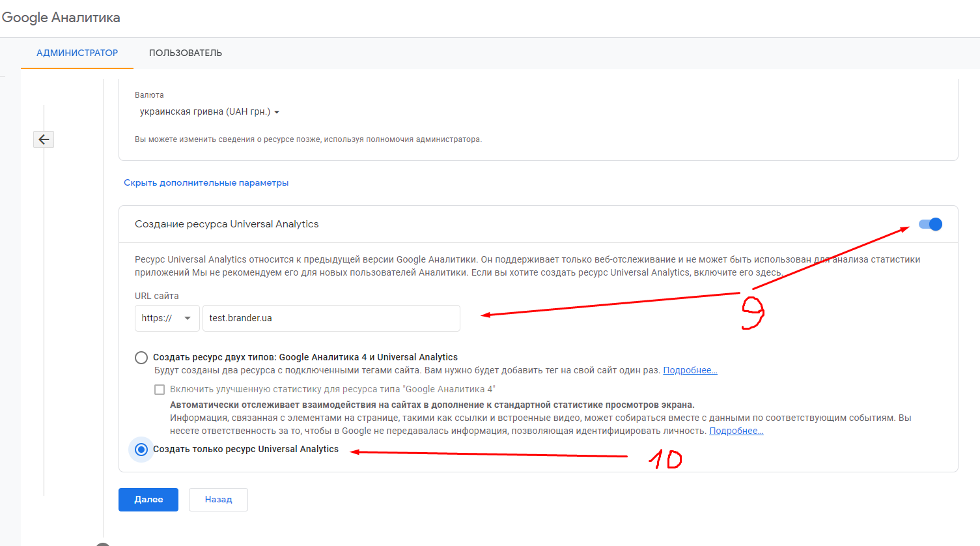980x546 pixels.
Task: Switch to the ПОЛЬЗОВАТЕЛЬ tab
Action: tap(186, 53)
